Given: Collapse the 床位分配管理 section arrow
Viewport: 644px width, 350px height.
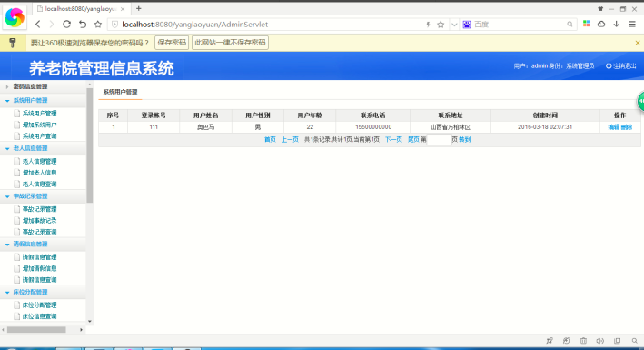Looking at the screenshot, I should click(x=7, y=293).
